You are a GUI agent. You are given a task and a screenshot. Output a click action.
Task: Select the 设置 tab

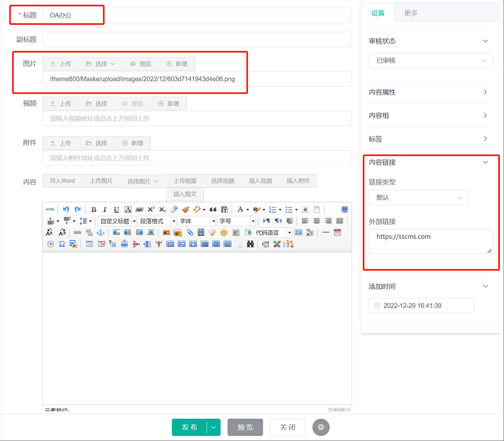tap(378, 13)
